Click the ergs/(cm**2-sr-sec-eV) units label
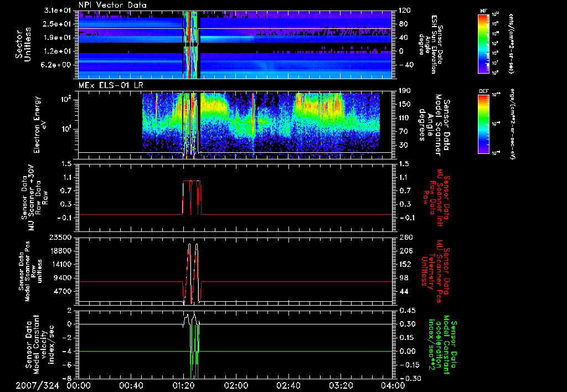The height and width of the screenshot is (392, 567). tap(512, 124)
